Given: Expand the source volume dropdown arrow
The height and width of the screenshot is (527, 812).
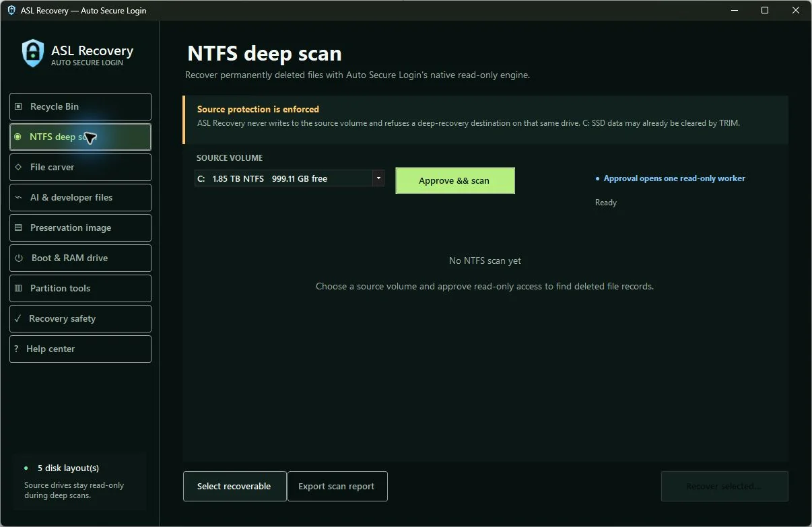Looking at the screenshot, I should pos(378,178).
